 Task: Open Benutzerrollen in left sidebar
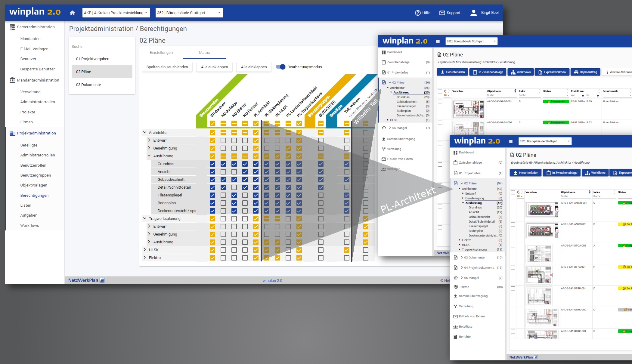pos(33,165)
